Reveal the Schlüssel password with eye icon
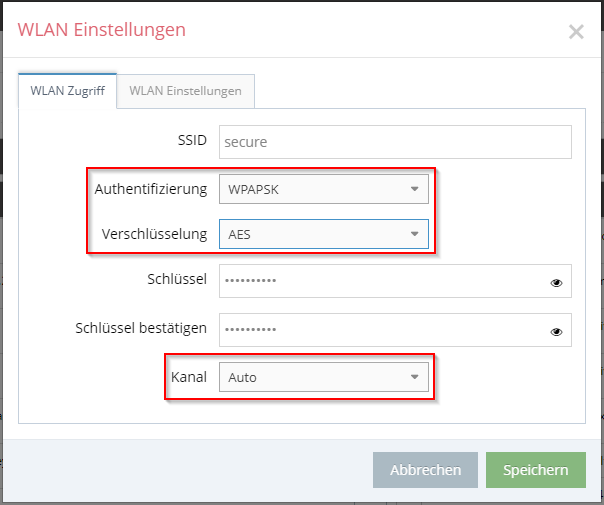Viewport: 604px width, 505px height. pyautogui.click(x=556, y=283)
